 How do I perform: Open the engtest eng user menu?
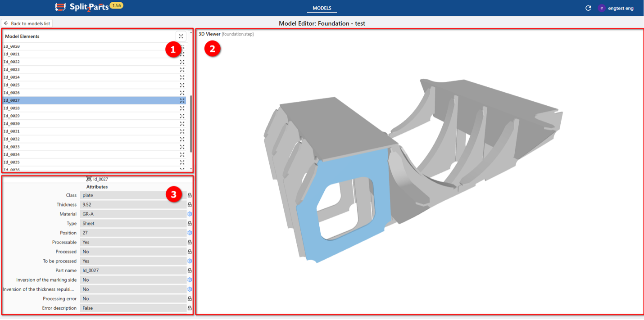621,8
